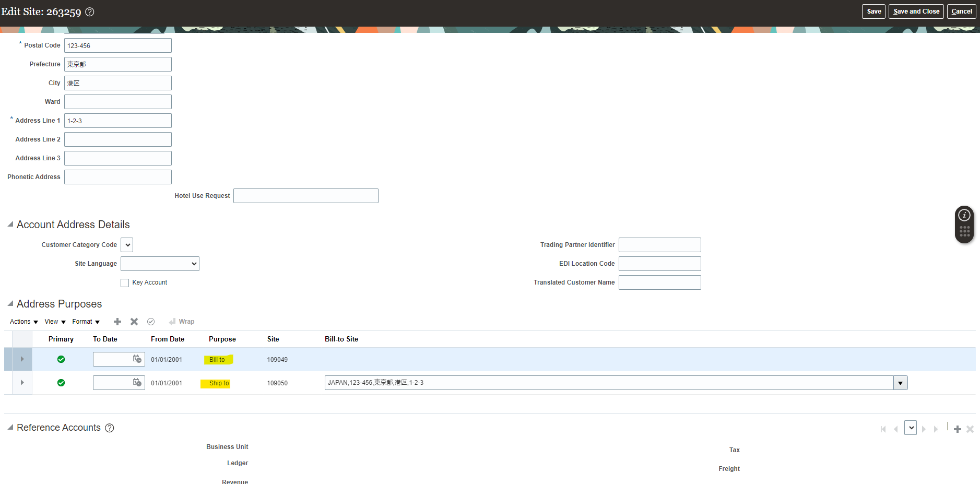Click primary green check for Bill to row
Screen dimensions: 980x484
61,359
